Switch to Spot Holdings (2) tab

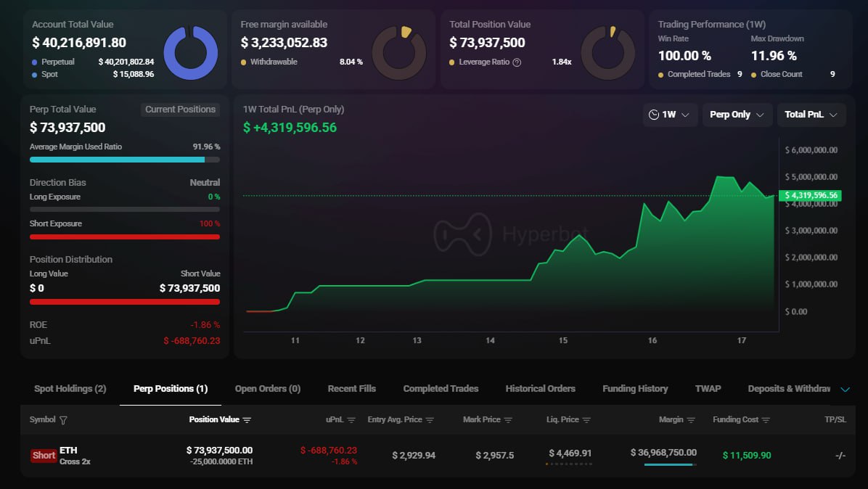coord(70,389)
